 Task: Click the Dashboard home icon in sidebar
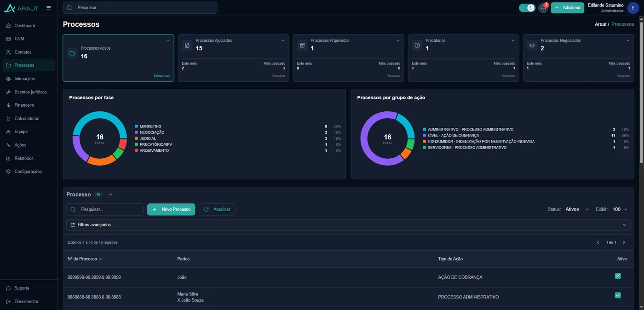pyautogui.click(x=8, y=26)
